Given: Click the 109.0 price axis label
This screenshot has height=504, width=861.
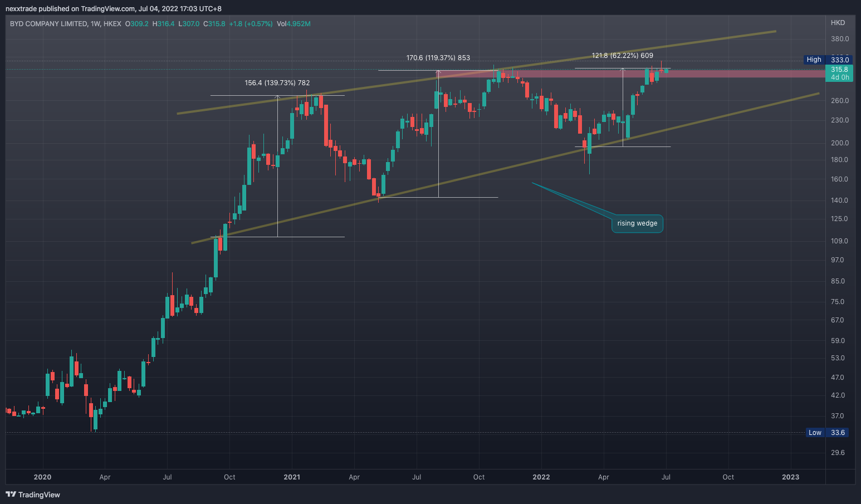Looking at the screenshot, I should (840, 241).
